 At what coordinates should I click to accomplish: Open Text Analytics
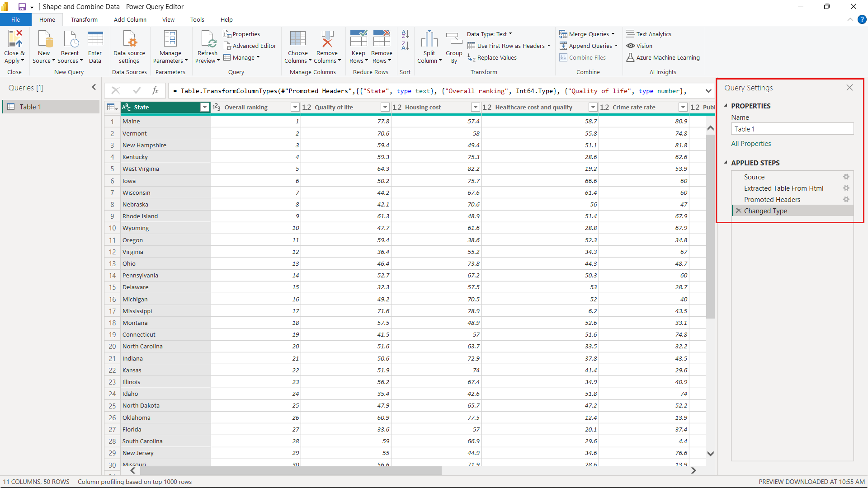(x=649, y=34)
